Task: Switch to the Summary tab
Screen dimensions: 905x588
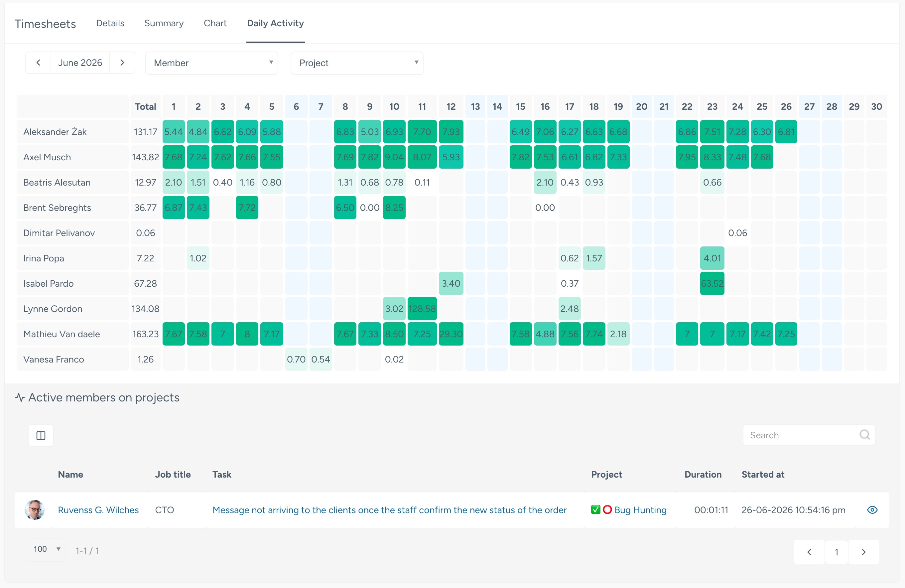Action: coord(164,23)
